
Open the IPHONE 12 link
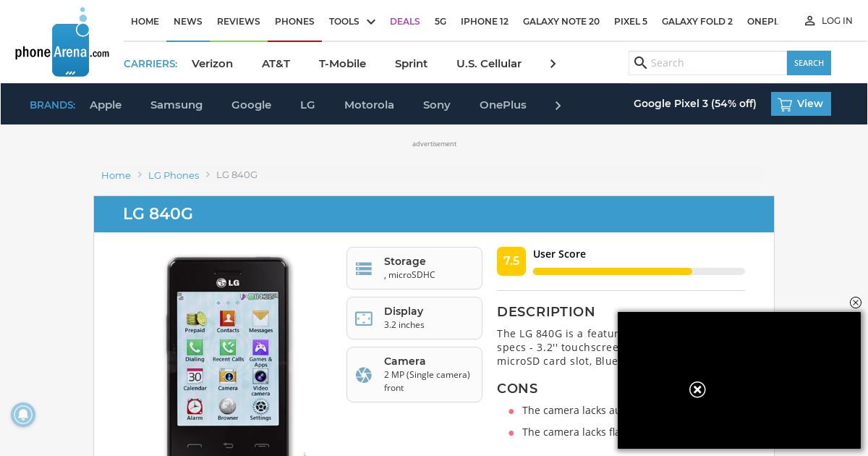(x=485, y=21)
